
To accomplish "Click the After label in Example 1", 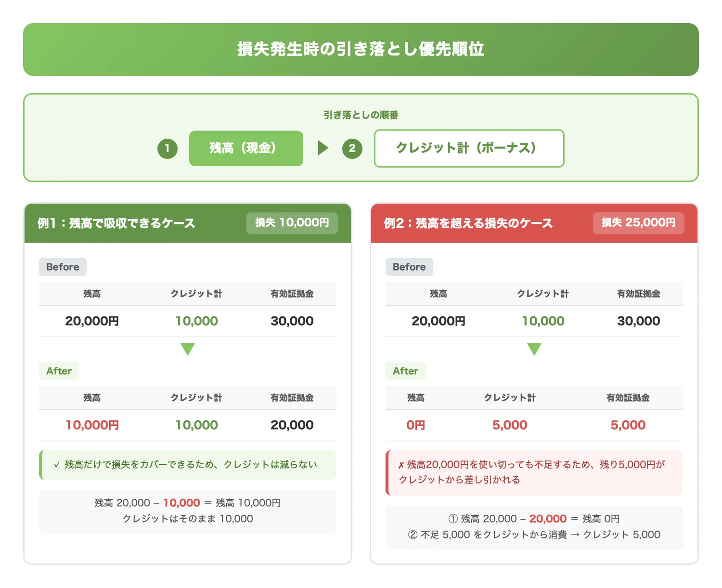I will point(59,371).
